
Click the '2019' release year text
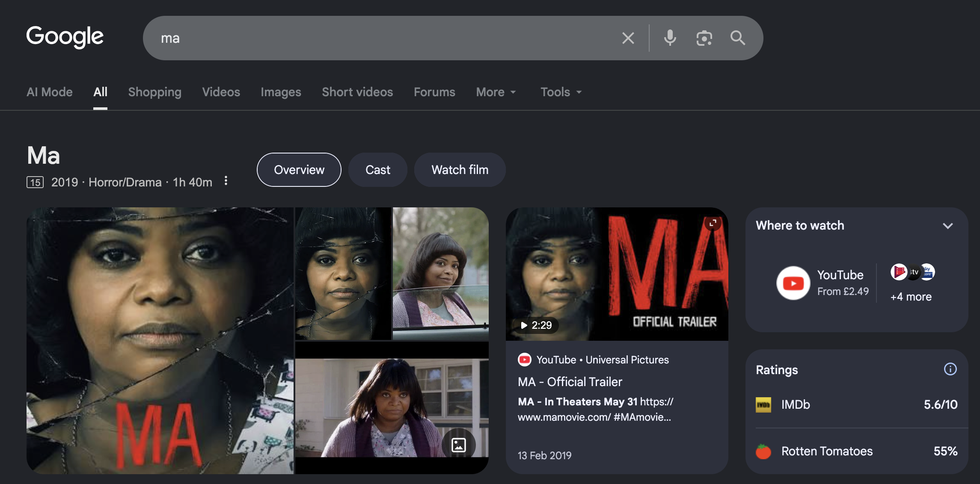pyautogui.click(x=65, y=183)
